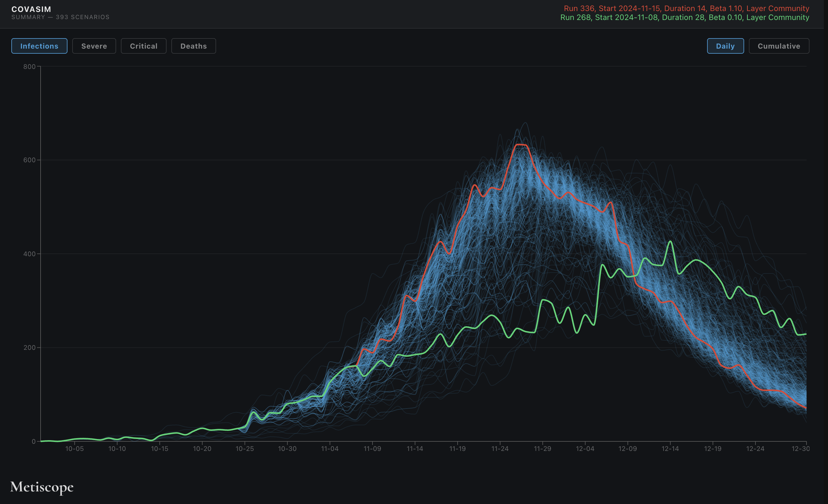Image resolution: width=828 pixels, height=504 pixels.
Task: Click the 11-09 x-axis date label
Action: 372,449
